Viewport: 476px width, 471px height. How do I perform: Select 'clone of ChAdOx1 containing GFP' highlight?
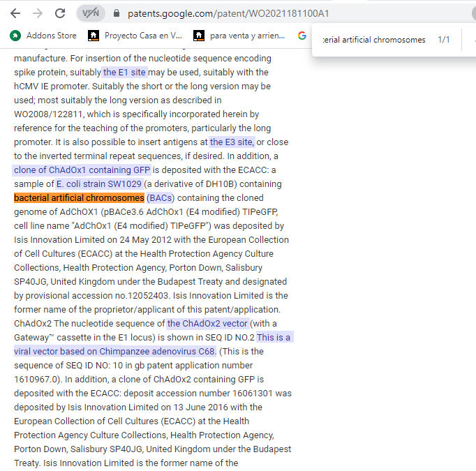(x=82, y=170)
